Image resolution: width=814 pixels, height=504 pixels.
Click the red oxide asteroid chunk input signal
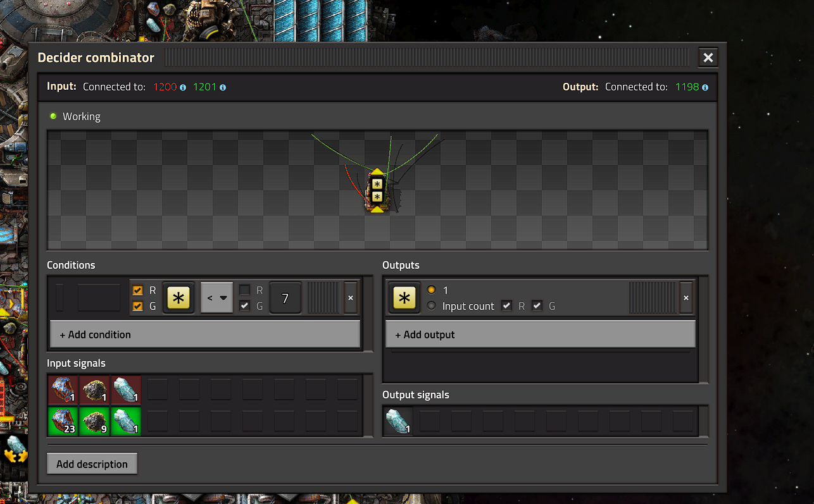click(x=126, y=390)
